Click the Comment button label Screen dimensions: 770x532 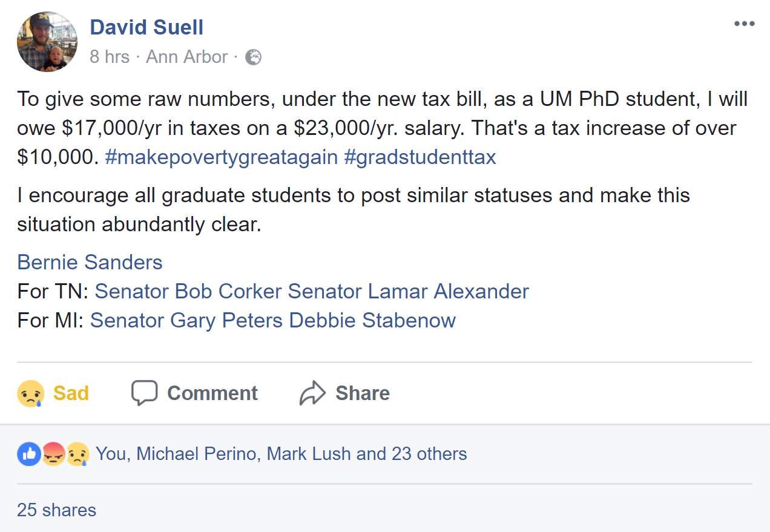click(x=212, y=393)
